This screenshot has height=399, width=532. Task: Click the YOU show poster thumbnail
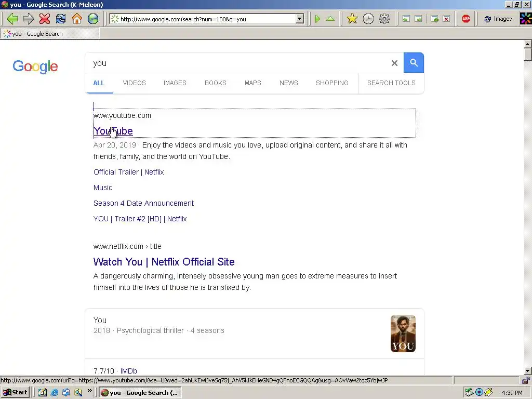pyautogui.click(x=403, y=334)
